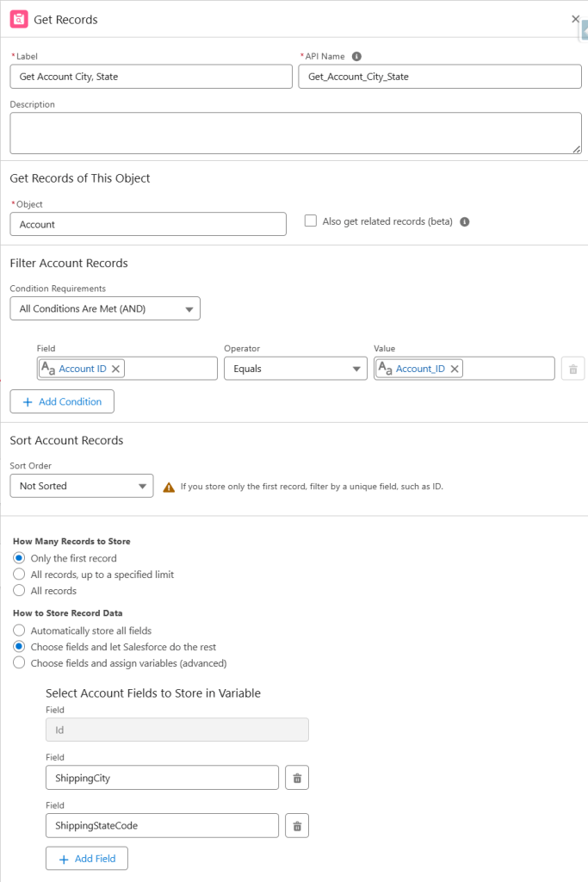The height and width of the screenshot is (882, 588).
Task: Click the Label input field
Action: point(152,77)
